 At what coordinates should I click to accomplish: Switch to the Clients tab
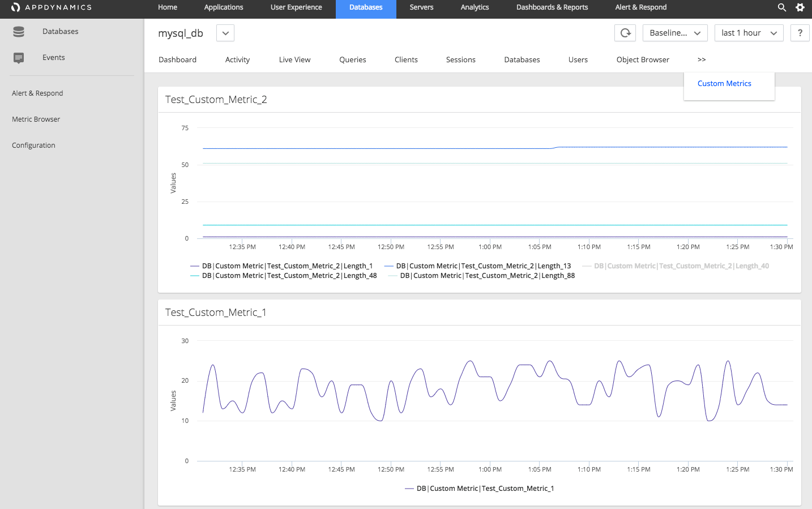tap(406, 59)
